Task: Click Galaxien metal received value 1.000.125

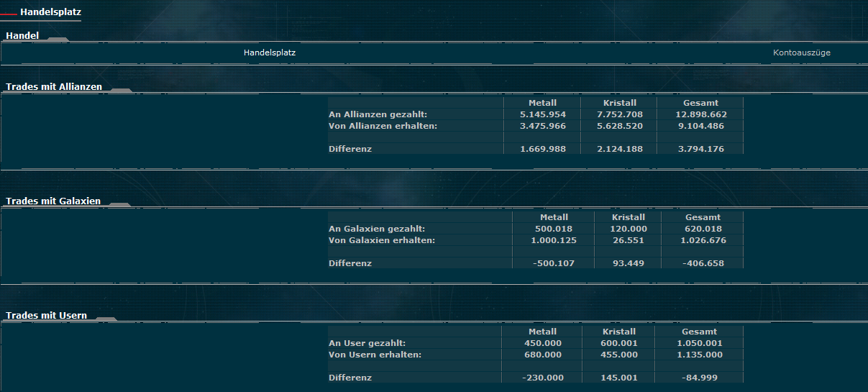Action: (x=554, y=240)
